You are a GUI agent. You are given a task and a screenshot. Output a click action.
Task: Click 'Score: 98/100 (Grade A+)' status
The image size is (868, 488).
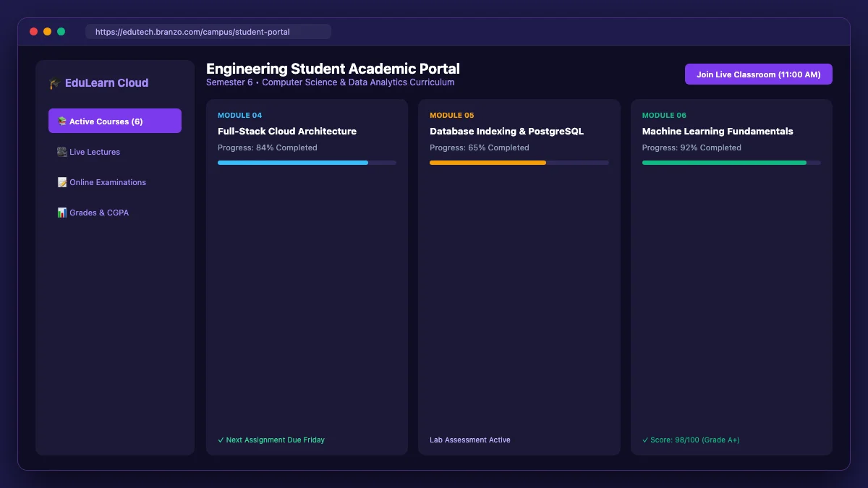click(691, 440)
